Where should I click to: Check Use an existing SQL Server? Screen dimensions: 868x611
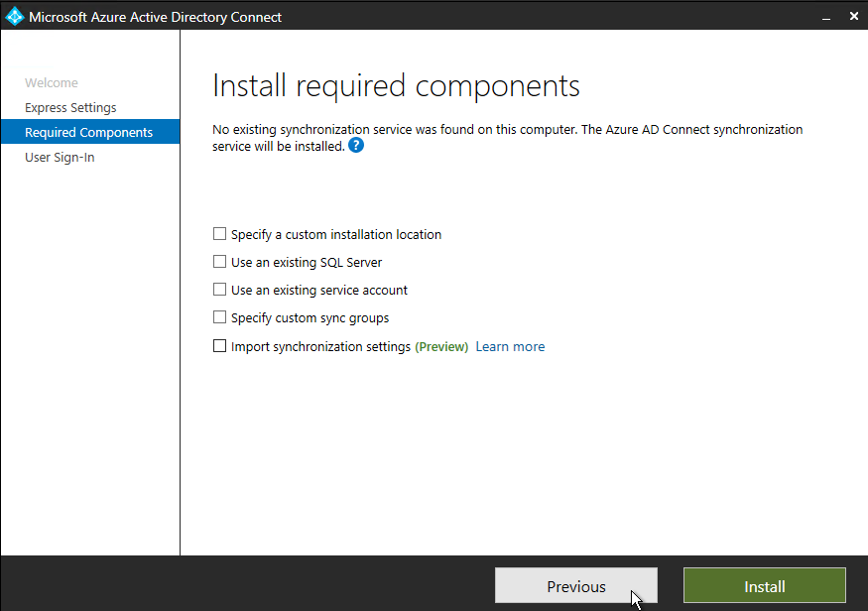click(220, 262)
